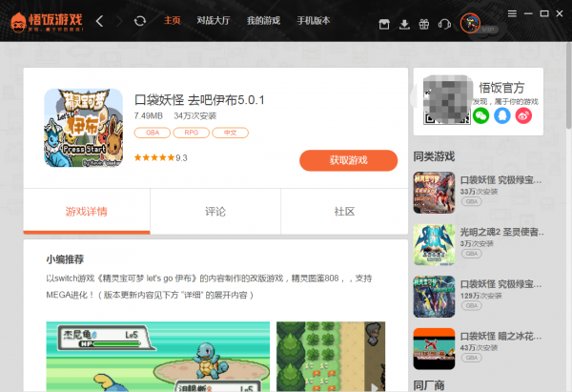
Task: Open customer service headset icon
Action: [444, 25]
